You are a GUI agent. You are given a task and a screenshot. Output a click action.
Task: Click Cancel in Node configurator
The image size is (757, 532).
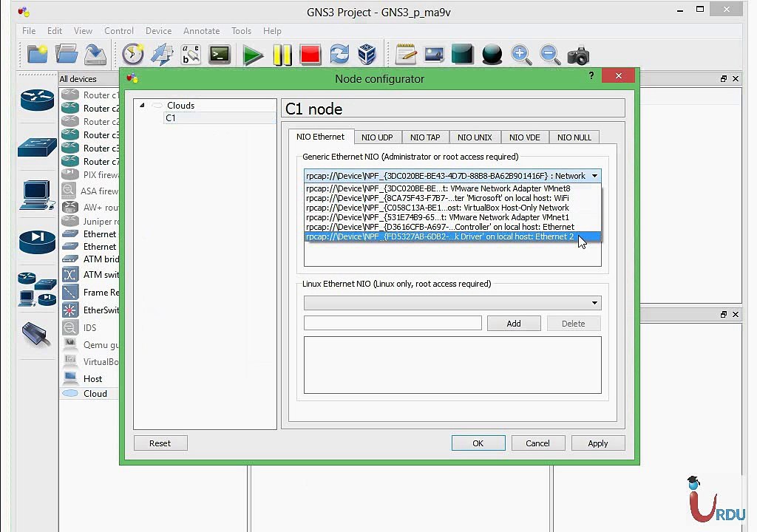[538, 443]
